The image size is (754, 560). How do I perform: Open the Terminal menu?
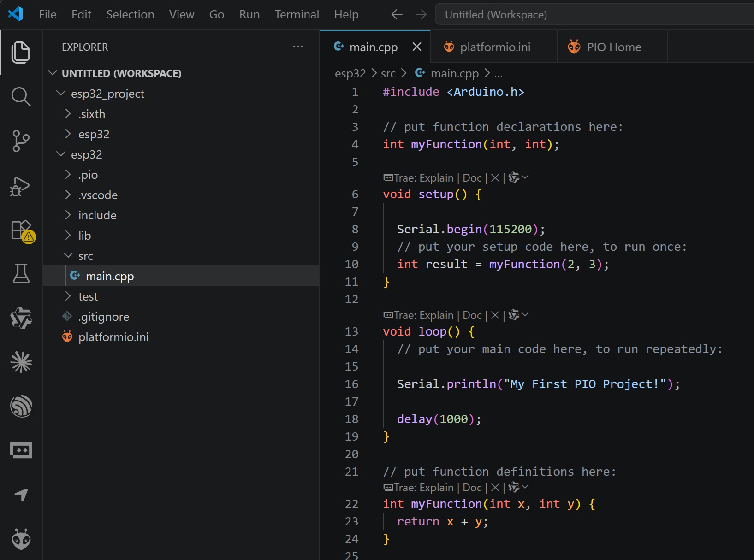point(297,15)
